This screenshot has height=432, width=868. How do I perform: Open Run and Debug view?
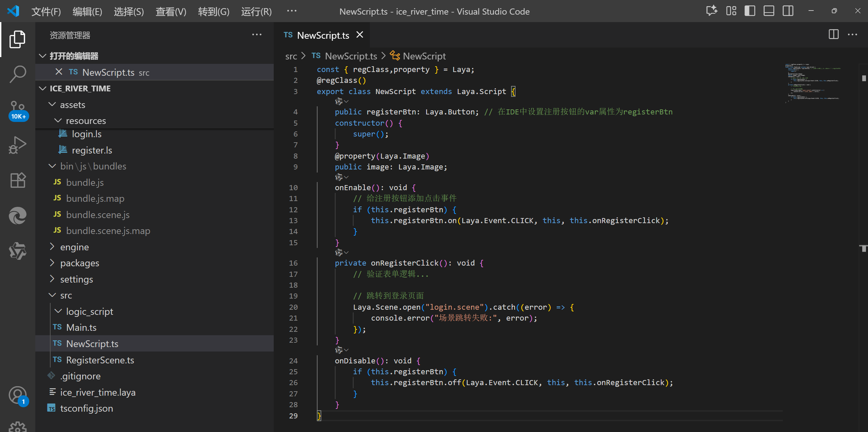18,145
